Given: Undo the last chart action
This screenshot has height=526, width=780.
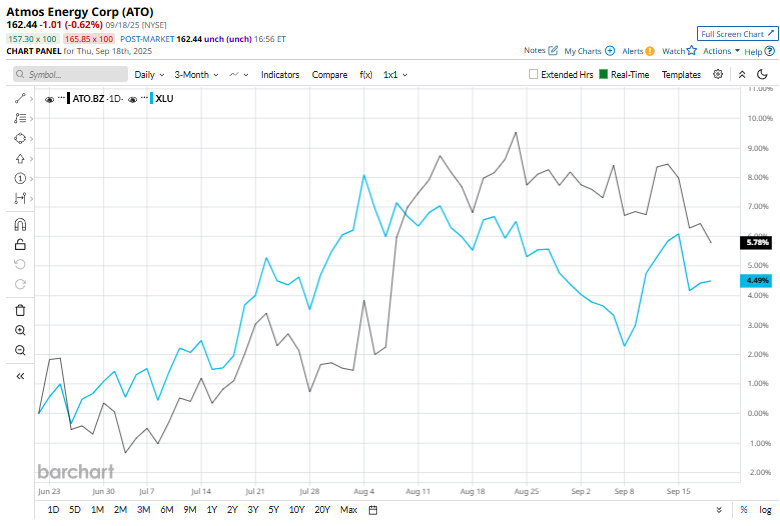Looking at the screenshot, I should (x=20, y=264).
